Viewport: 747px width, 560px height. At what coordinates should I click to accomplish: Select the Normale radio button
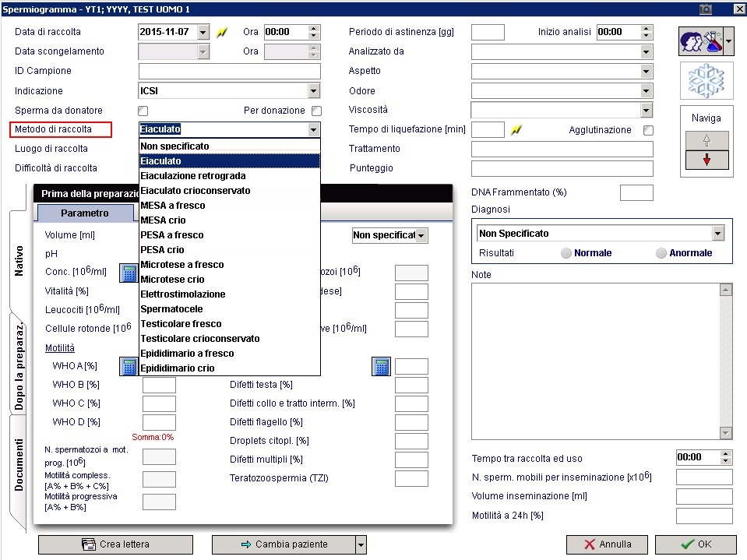[x=566, y=253]
